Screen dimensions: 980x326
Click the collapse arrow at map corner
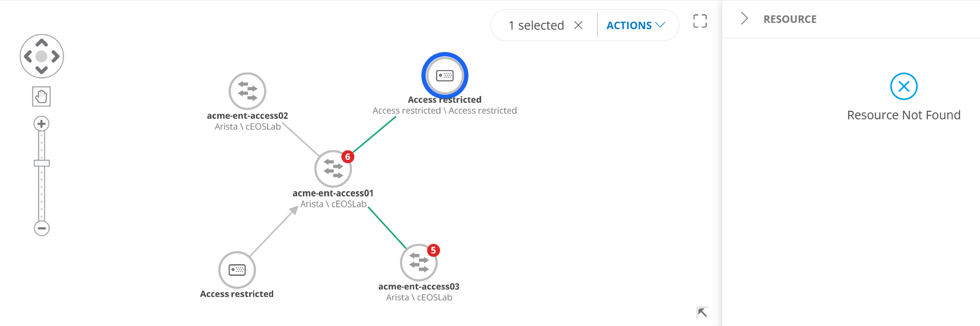(x=702, y=312)
